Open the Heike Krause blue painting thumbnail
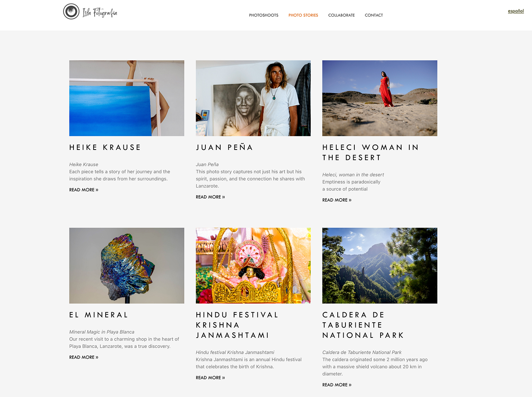 (127, 98)
